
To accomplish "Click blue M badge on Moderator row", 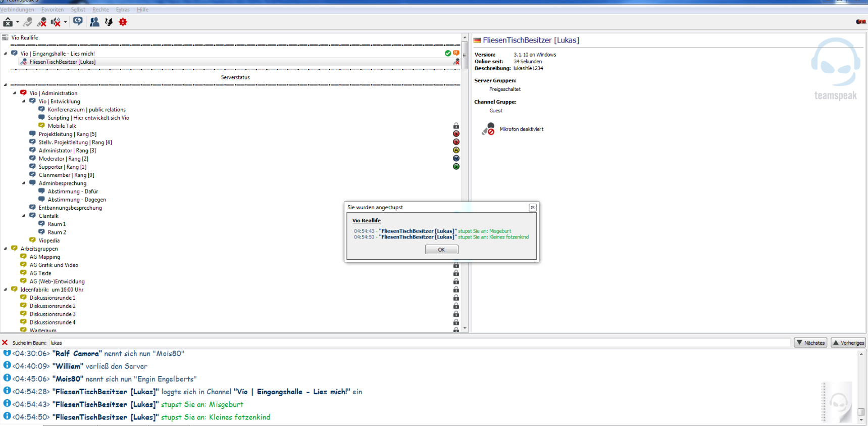I will [x=456, y=158].
